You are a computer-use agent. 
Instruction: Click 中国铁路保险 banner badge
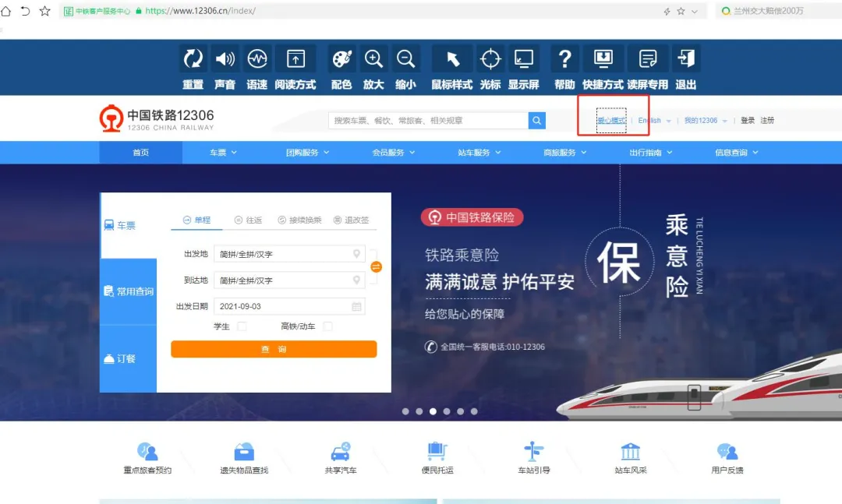coord(472,217)
